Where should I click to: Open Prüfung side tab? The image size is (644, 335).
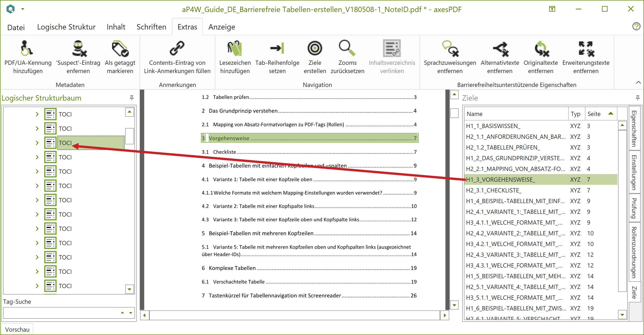click(634, 208)
